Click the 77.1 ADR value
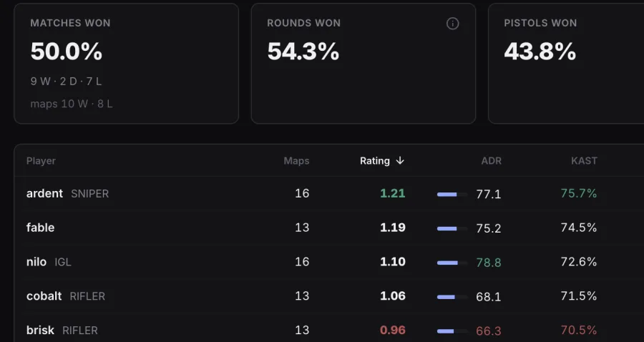 488,194
